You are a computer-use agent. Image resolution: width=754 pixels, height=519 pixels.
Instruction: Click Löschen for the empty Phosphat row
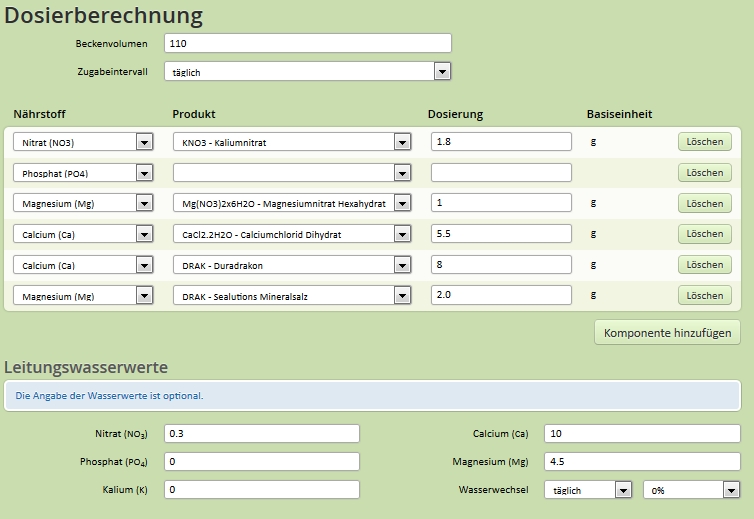coord(704,173)
